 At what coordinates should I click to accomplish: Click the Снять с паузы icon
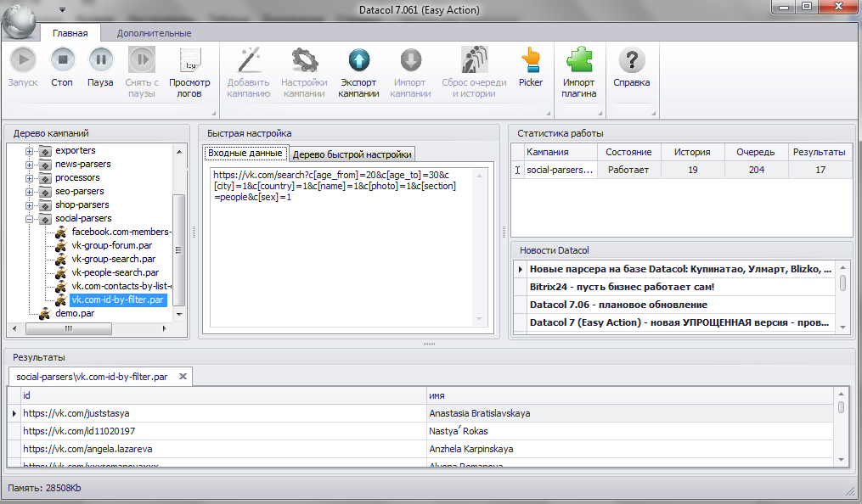(141, 60)
